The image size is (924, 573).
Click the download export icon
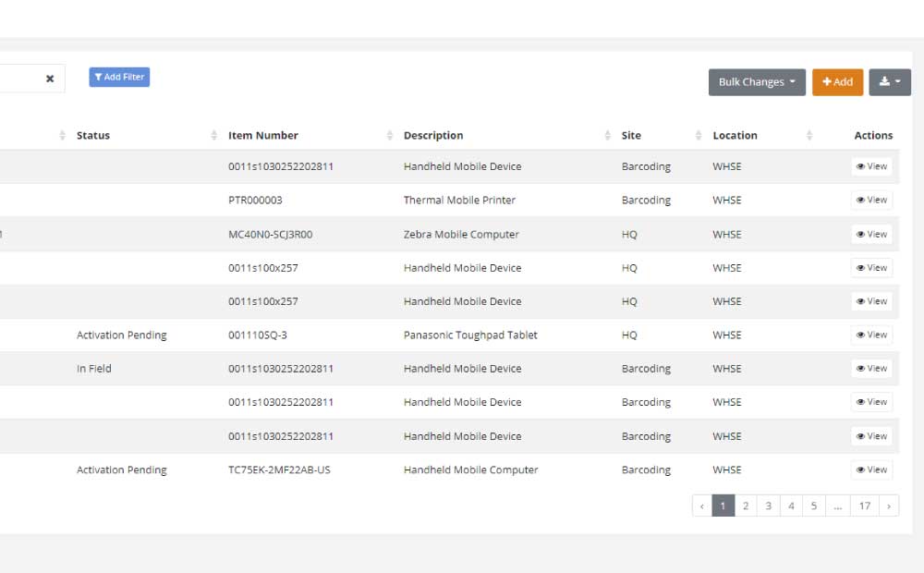pos(884,81)
